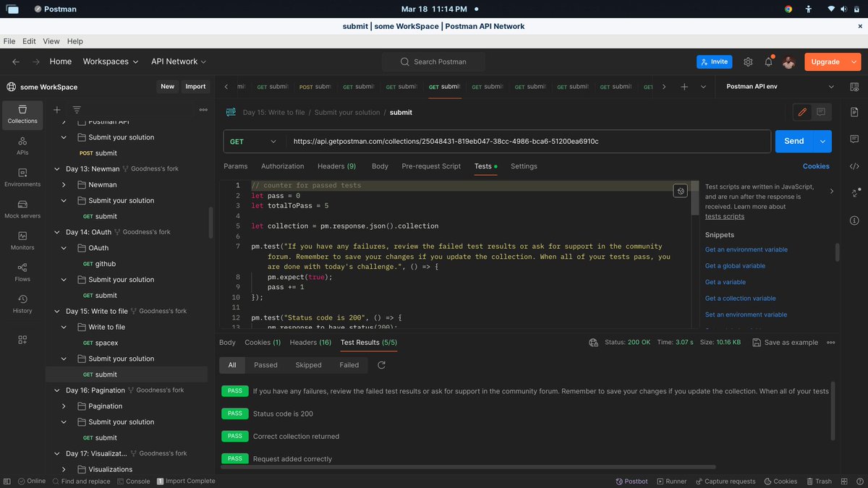Toggle the sidebar from the status bar icon

(x=7, y=481)
